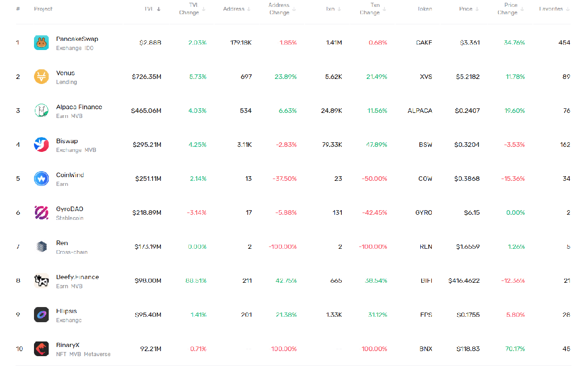The image size is (588, 369).
Task: Click the Project column header
Action: 43,9
